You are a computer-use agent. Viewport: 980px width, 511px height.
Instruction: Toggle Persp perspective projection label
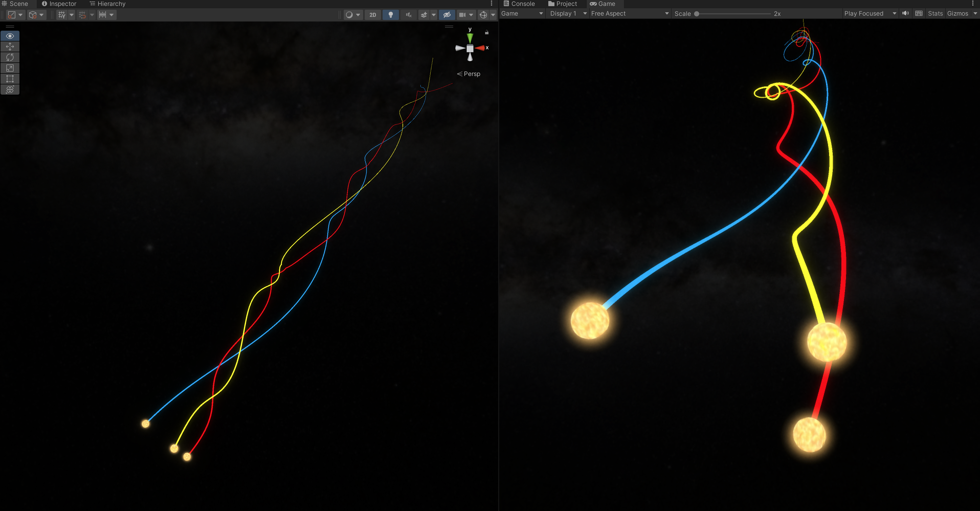[469, 74]
